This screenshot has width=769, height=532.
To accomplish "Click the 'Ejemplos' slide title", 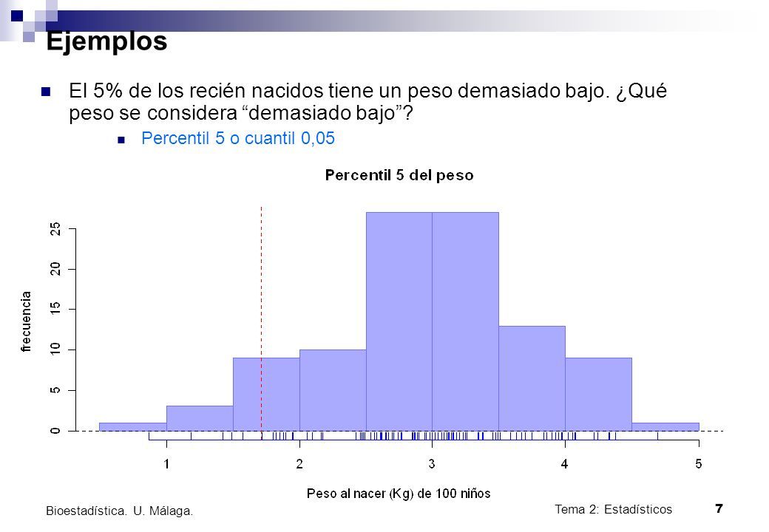I will [106, 41].
